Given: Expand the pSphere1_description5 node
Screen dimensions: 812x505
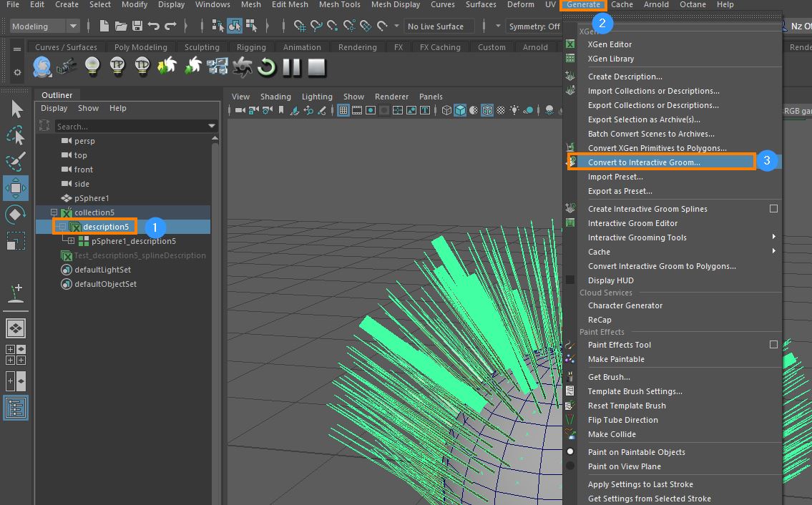Looking at the screenshot, I should 71,241.
